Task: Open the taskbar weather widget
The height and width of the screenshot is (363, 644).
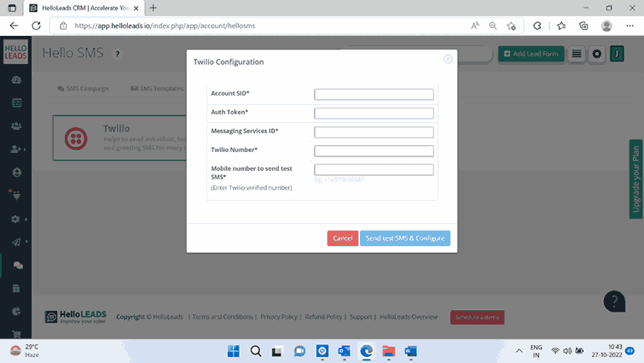Action: pyautogui.click(x=25, y=351)
